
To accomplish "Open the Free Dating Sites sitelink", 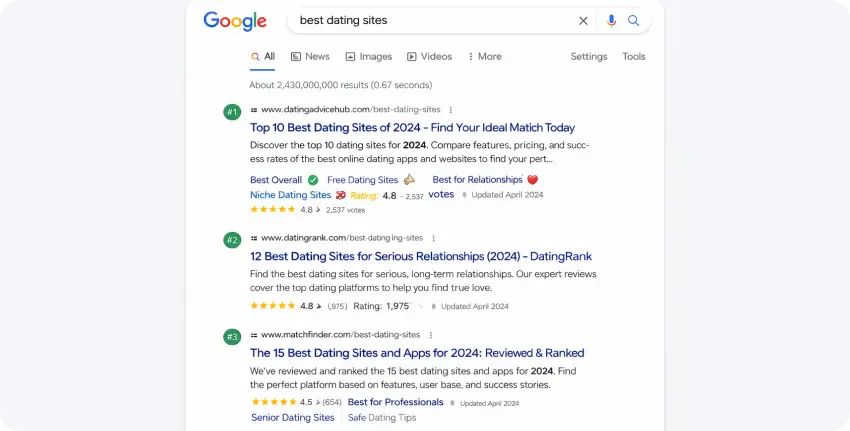I will (x=362, y=180).
